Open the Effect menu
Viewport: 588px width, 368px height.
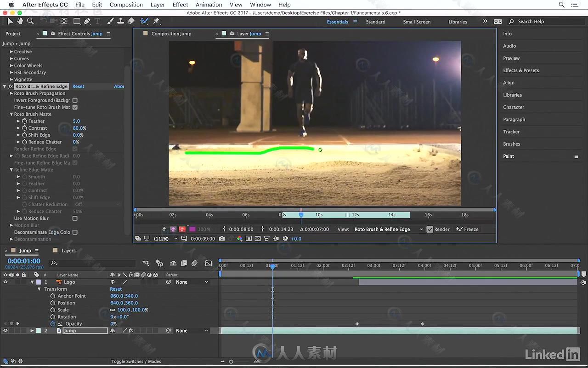[180, 5]
